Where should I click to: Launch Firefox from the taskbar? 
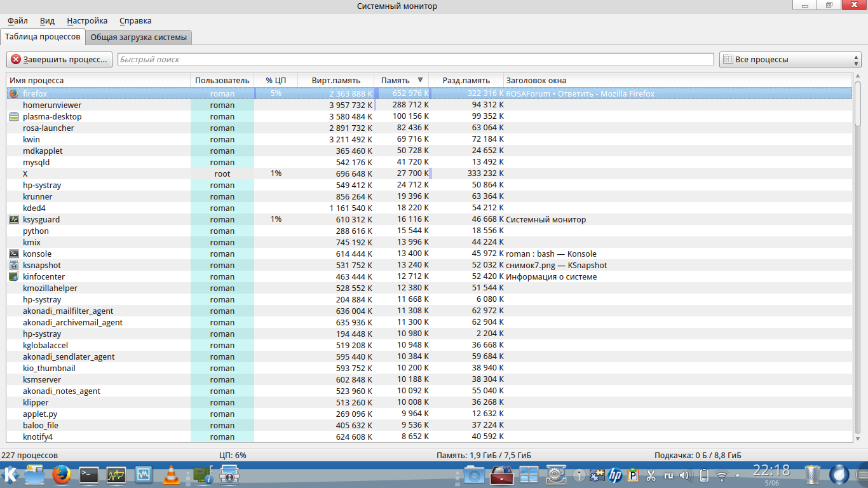pyautogui.click(x=62, y=475)
